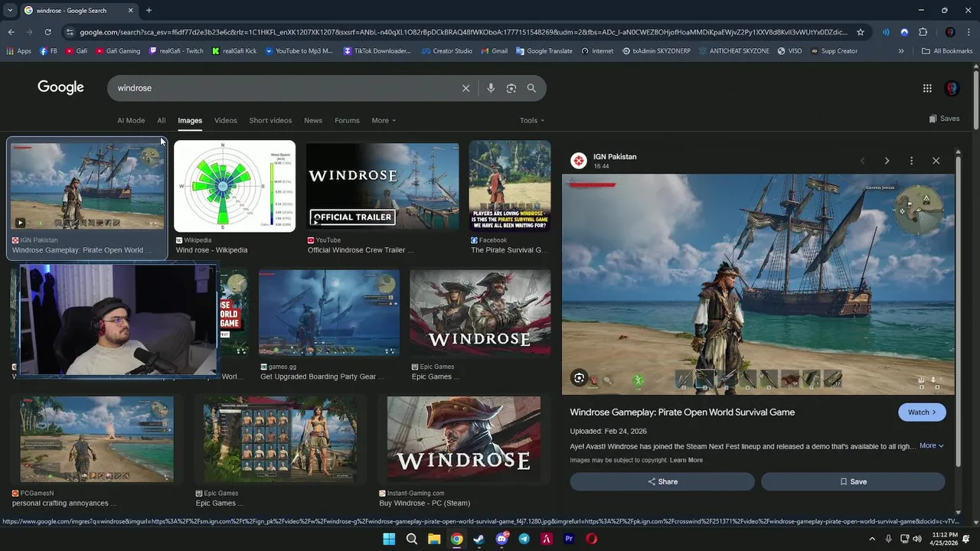Show hidden system tray icons
Image resolution: width=980 pixels, height=551 pixels.
(x=872, y=539)
